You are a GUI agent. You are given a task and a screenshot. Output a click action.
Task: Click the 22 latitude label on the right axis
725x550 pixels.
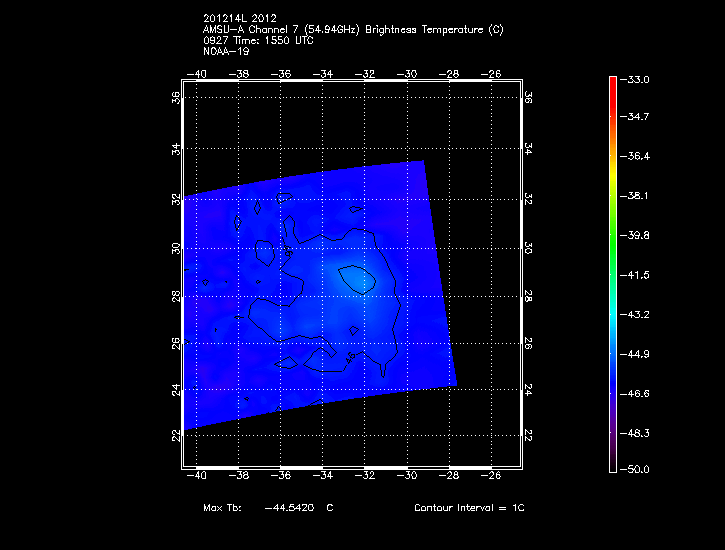pos(528,435)
